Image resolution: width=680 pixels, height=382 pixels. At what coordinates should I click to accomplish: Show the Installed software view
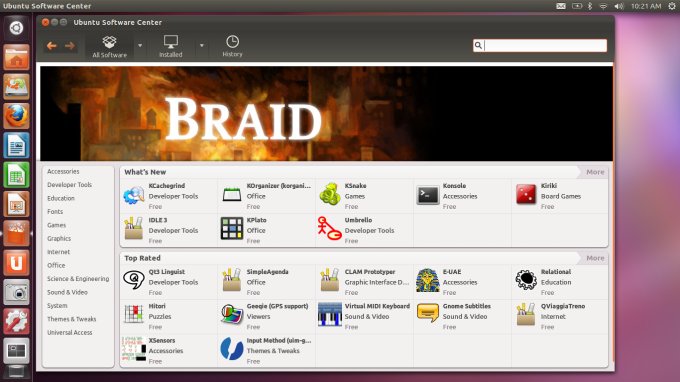pos(171,46)
